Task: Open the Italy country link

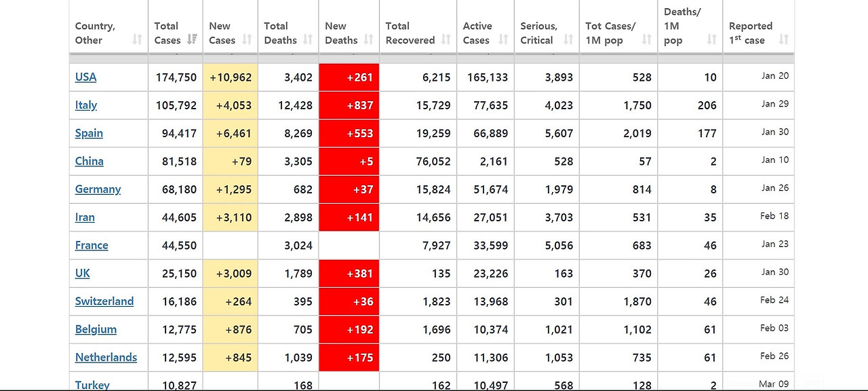Action: pos(86,105)
